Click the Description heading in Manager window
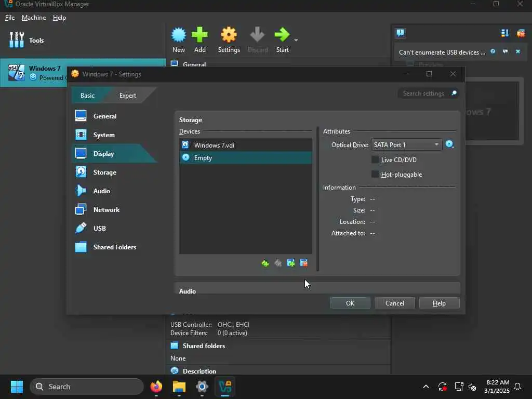 [x=199, y=371]
